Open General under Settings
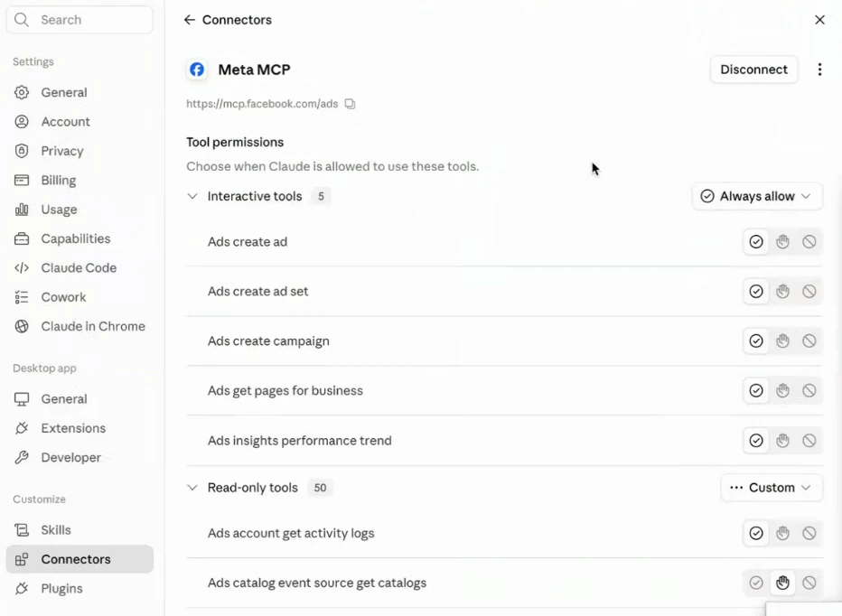The image size is (842, 616). tap(80, 92)
